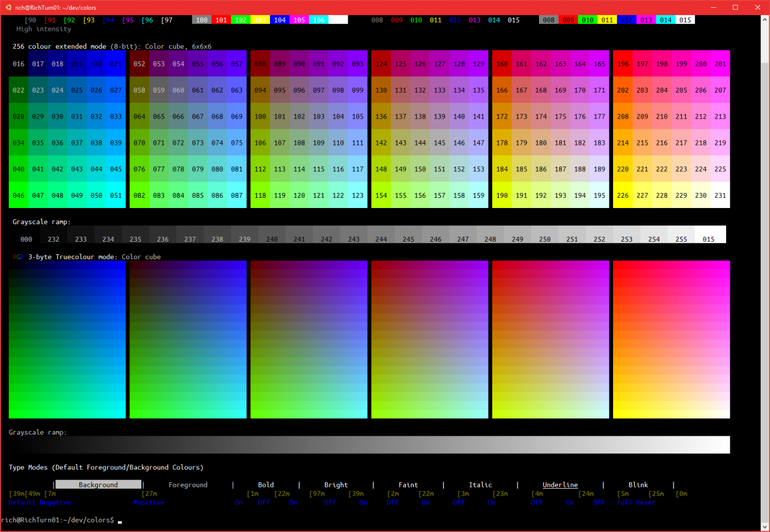Click the yellow swatch labeled 226

tap(623, 195)
